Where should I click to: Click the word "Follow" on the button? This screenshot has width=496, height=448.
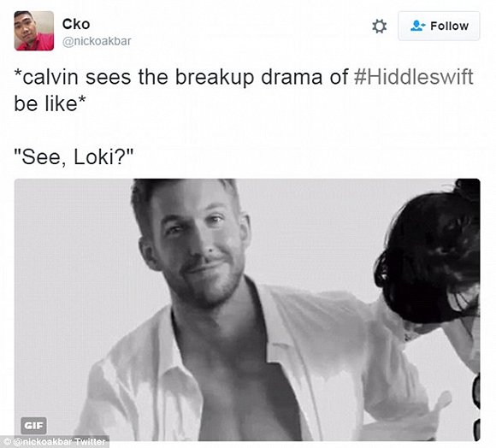[x=450, y=26]
